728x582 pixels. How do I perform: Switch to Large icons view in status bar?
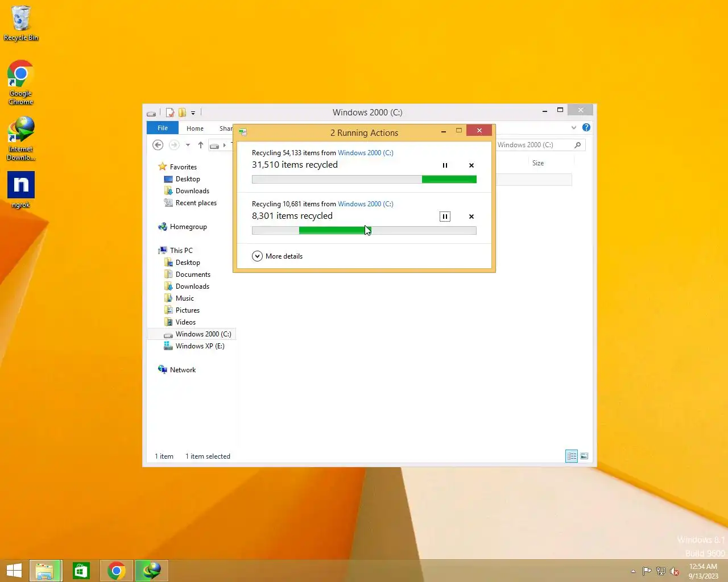584,456
